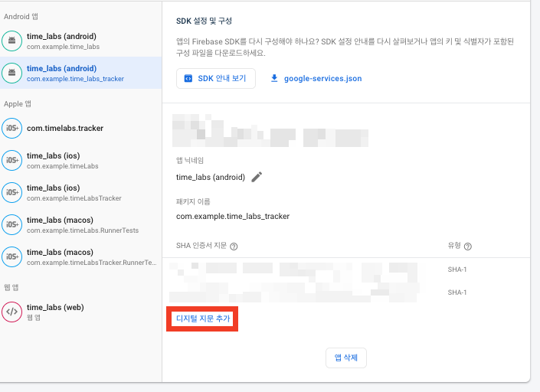Click the iOS icon for com.example.timeLabsTracker
The image size is (540, 392).
click(12, 192)
